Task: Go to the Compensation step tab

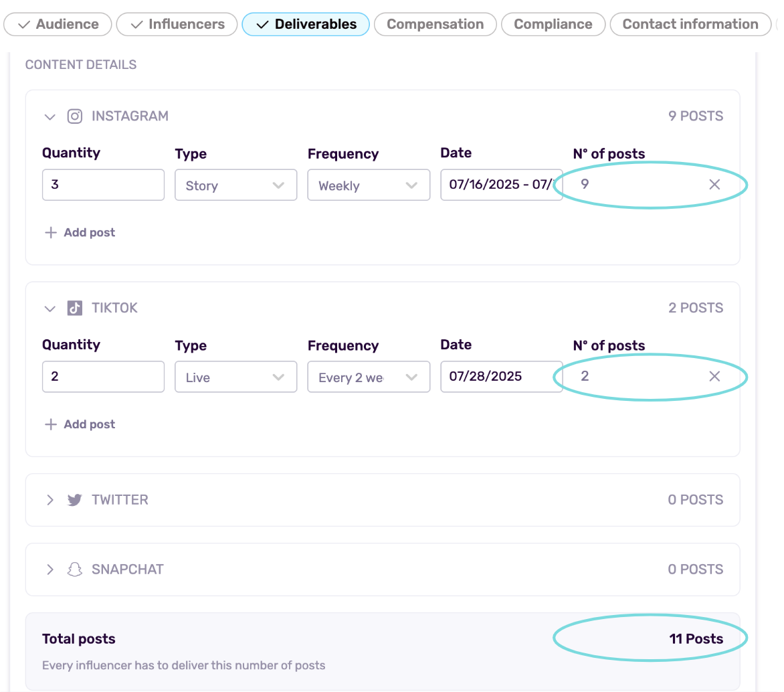Action: [435, 25]
